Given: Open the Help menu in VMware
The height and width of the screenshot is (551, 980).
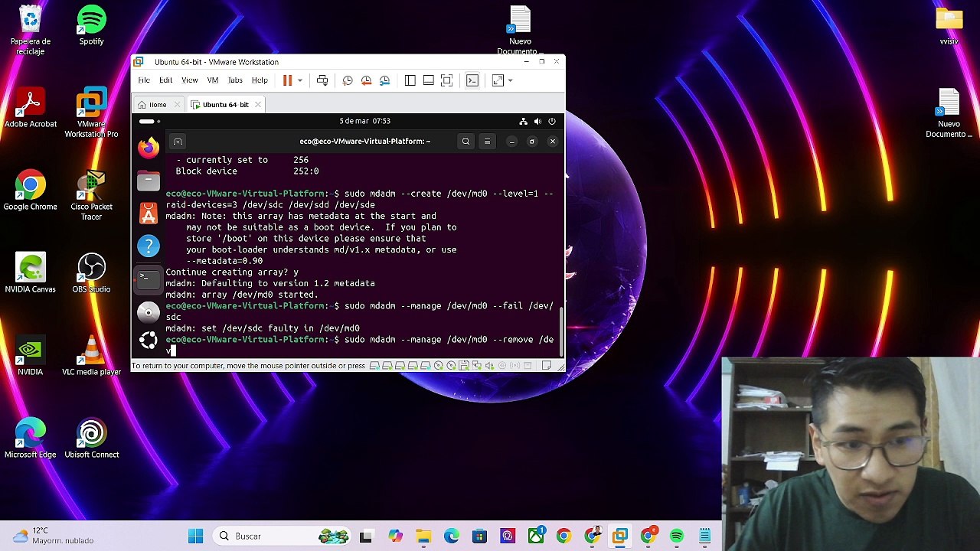Looking at the screenshot, I should pyautogui.click(x=260, y=80).
